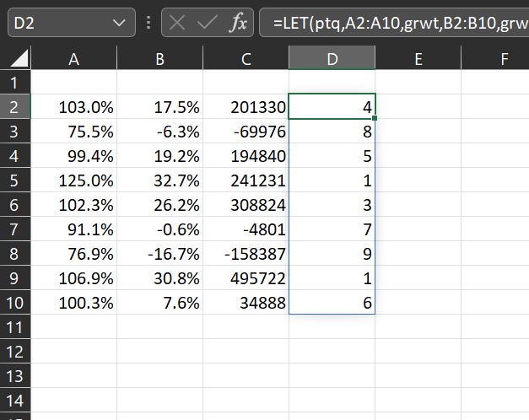Click cell D8 showing 9
This screenshot has height=420, width=529.
point(332,253)
